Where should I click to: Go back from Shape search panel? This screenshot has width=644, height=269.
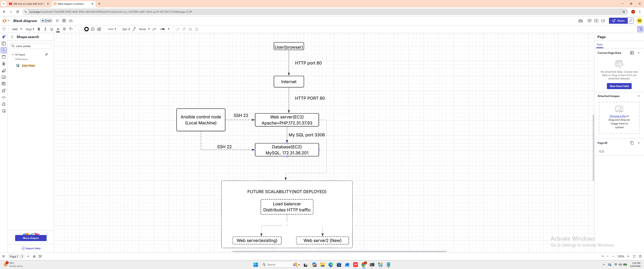12,37
